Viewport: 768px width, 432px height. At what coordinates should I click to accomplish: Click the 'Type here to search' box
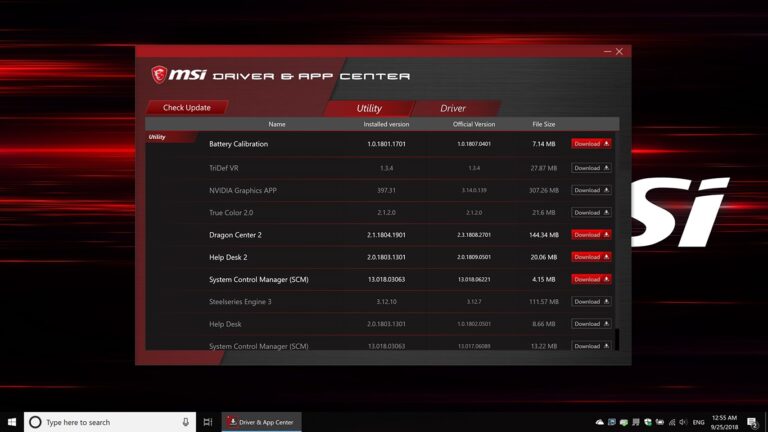(110, 422)
